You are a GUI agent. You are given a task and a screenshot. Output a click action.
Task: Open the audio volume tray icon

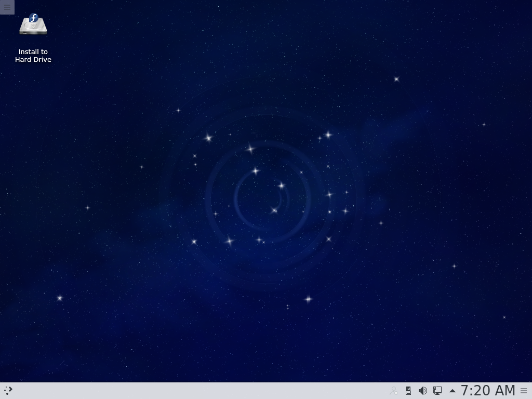coord(423,391)
